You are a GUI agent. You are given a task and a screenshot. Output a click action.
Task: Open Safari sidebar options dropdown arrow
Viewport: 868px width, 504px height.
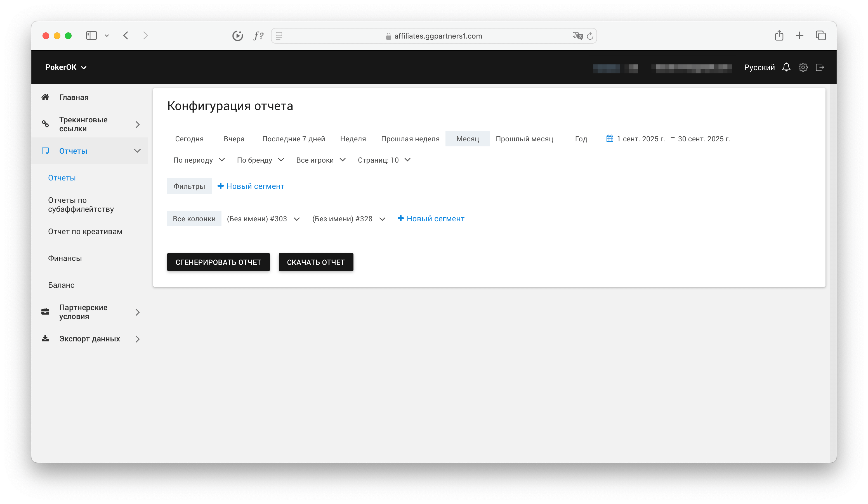click(107, 35)
